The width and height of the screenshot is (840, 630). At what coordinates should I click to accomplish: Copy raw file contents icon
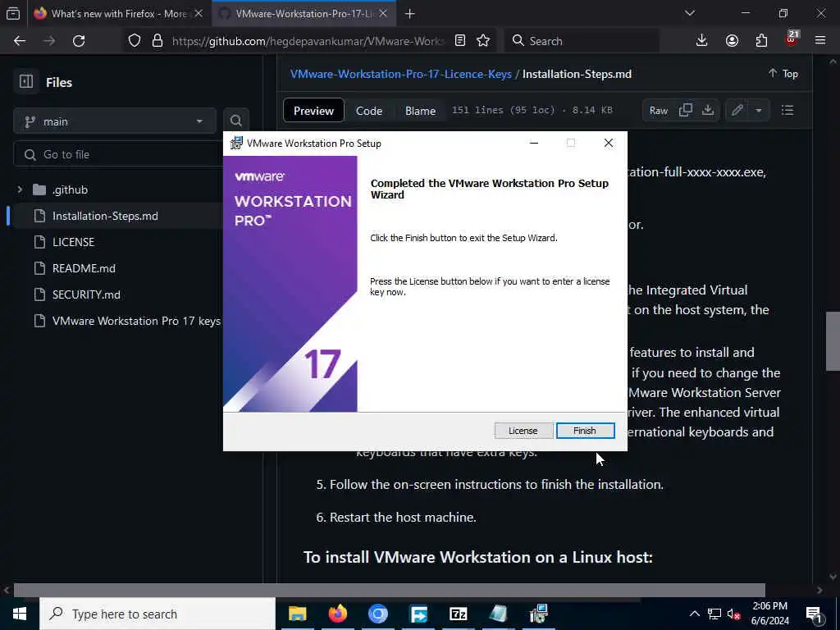[x=686, y=111]
